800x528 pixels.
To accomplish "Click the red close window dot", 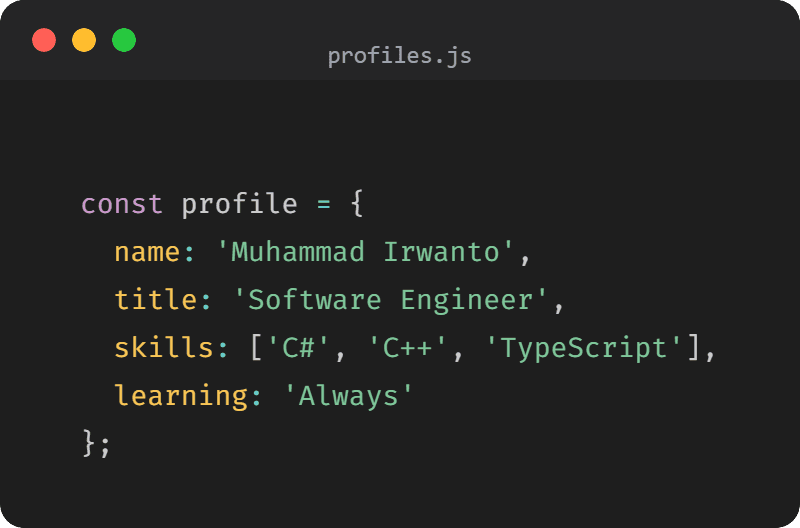I will tap(44, 40).
